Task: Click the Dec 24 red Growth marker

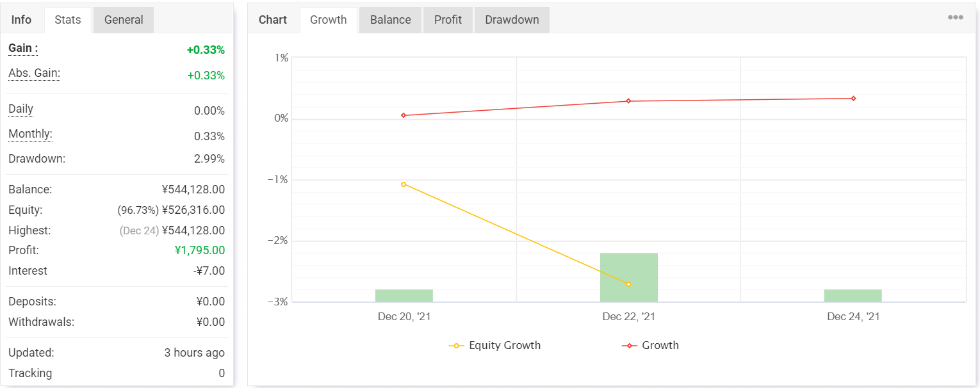Action: point(853,99)
